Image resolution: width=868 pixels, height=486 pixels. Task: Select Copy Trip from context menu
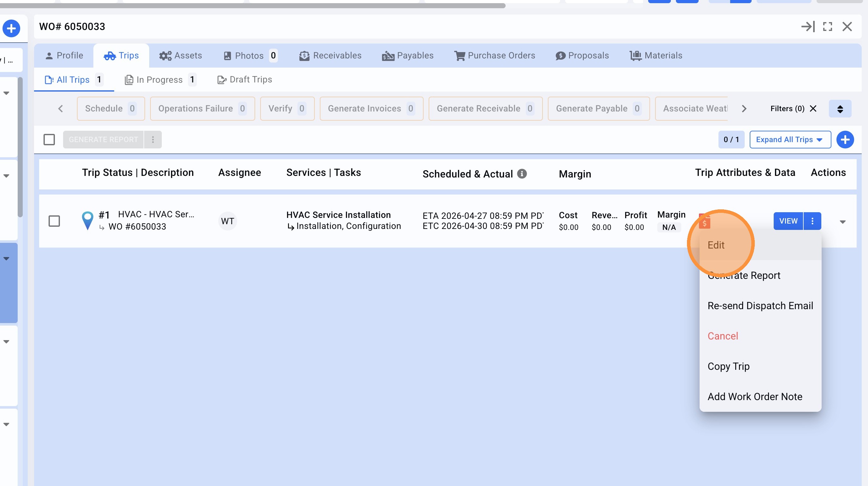[728, 366]
